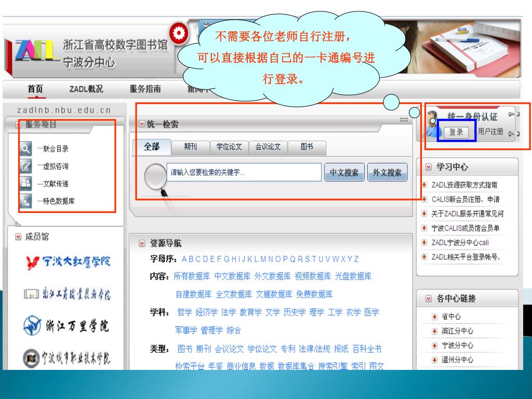
Task: Click the 宁波大红鹰学院 logo
Action: (x=68, y=262)
